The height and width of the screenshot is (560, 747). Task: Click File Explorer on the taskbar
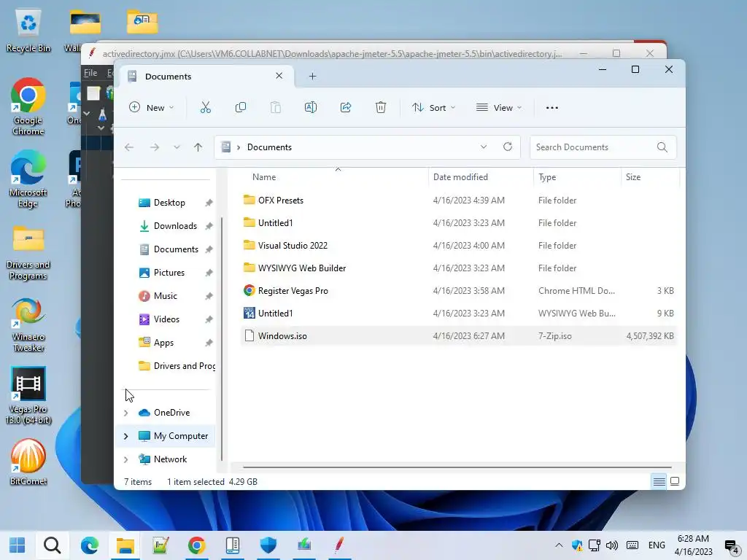click(x=125, y=545)
